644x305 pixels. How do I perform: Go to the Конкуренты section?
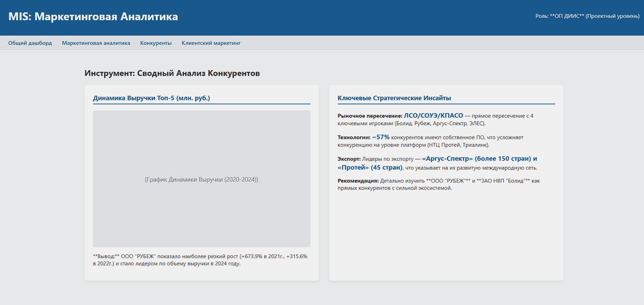tap(156, 43)
